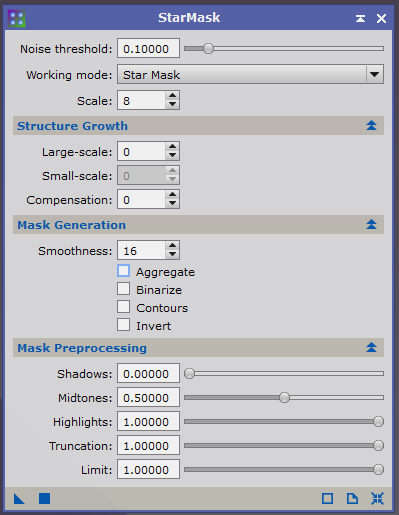399x515 pixels.
Task: Shade the StarMask window
Action: pos(360,18)
